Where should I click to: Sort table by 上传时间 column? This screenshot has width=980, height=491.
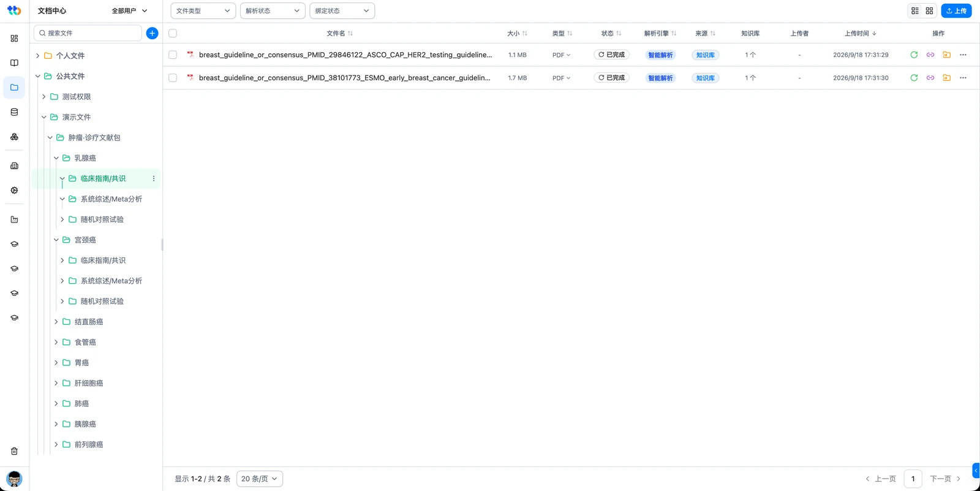tap(861, 33)
